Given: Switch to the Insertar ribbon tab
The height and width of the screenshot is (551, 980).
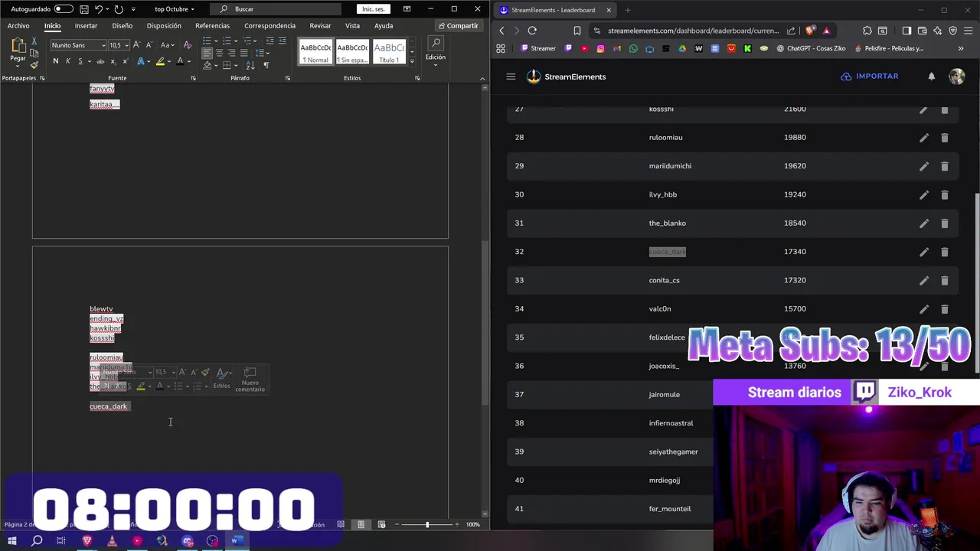Looking at the screenshot, I should 86,26.
